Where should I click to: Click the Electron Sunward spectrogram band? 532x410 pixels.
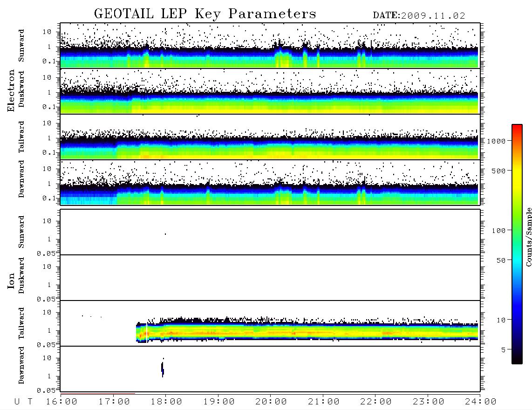coord(269,57)
